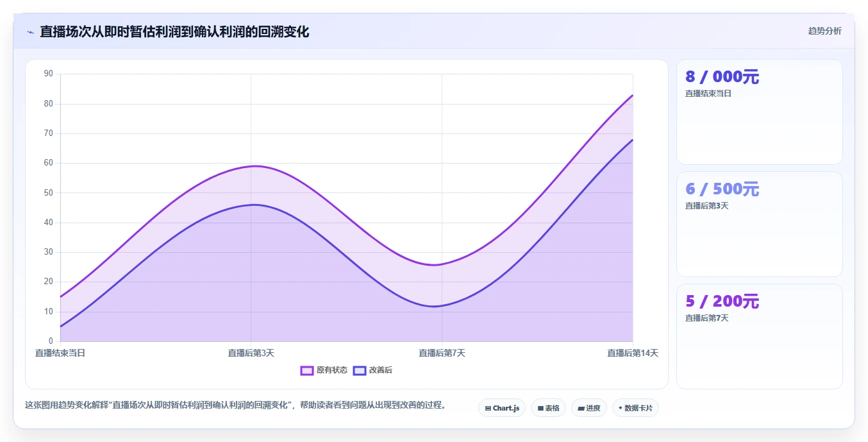Image resolution: width=868 pixels, height=442 pixels.
Task: Click the 改善后 line peak at 第3天
Action: click(255, 205)
